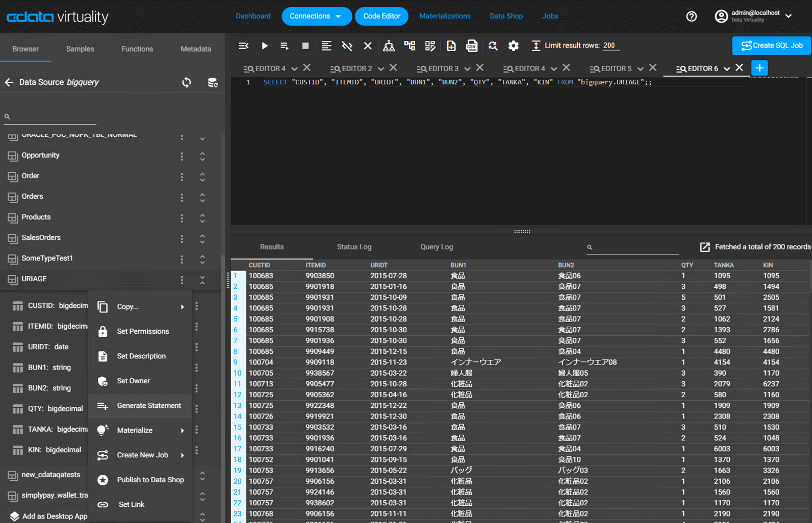812x523 pixels.
Task: Click the Create SQL Job button
Action: tap(771, 45)
